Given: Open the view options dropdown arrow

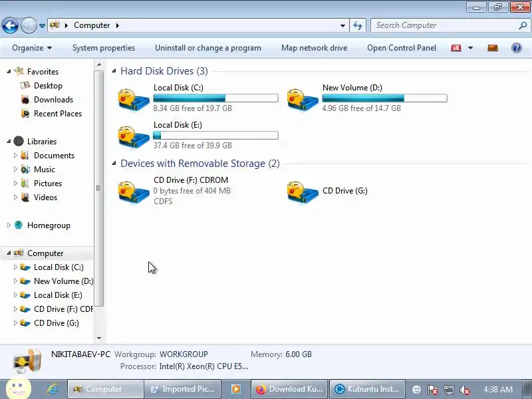Looking at the screenshot, I should click(x=470, y=48).
